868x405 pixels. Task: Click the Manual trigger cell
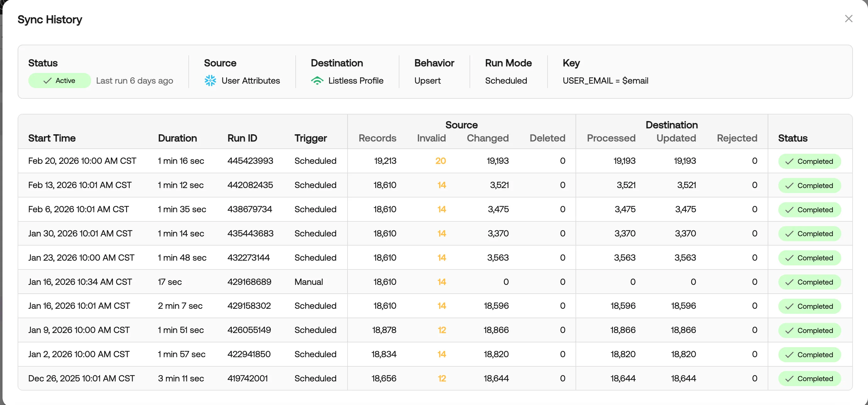(309, 282)
